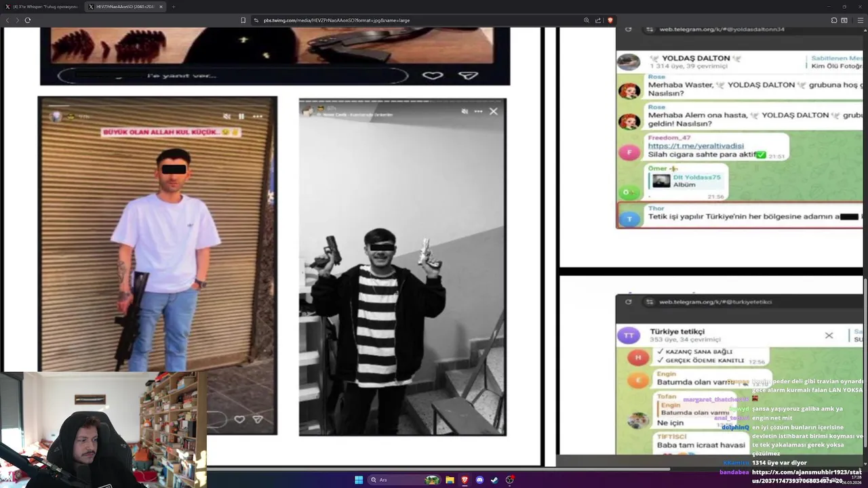This screenshot has height=488, width=868.
Task: Open a new browser tab
Action: coord(173,7)
